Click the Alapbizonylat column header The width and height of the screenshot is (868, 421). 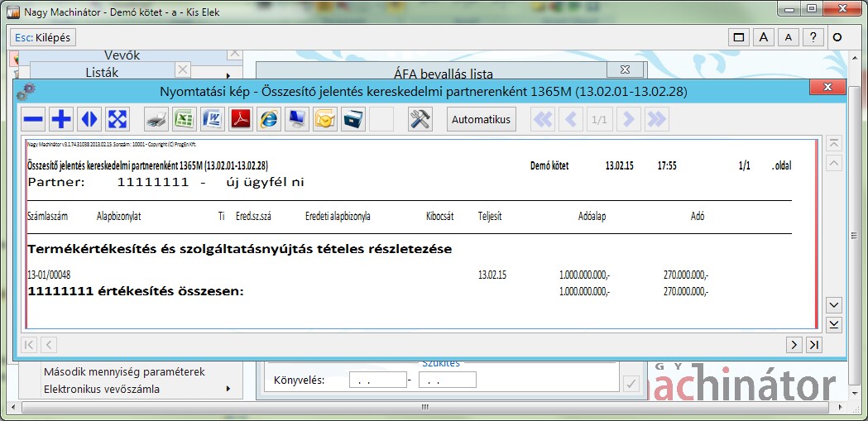tap(118, 217)
